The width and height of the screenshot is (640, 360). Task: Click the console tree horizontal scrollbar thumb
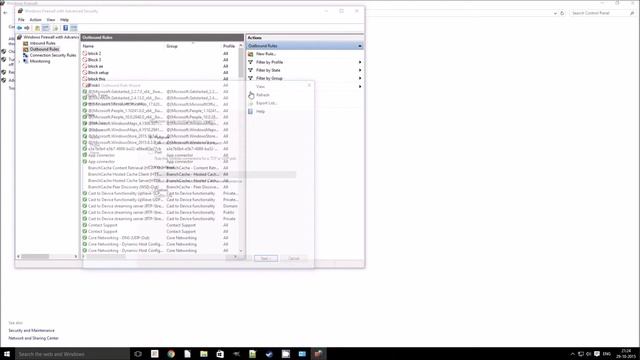pos(35,256)
